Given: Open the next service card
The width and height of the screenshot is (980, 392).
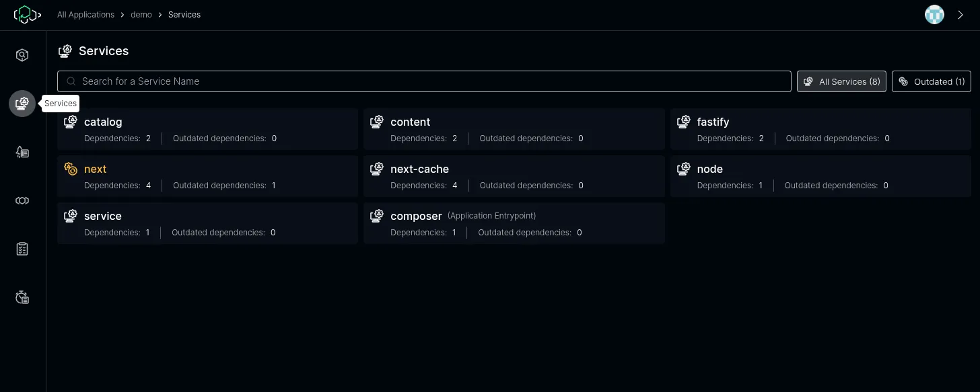Looking at the screenshot, I should (207, 176).
